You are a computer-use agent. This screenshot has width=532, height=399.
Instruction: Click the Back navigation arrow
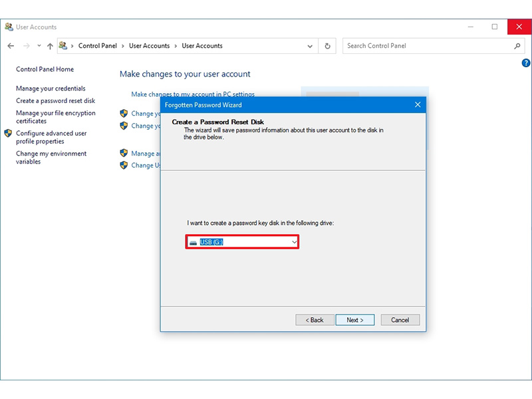[x=11, y=46]
